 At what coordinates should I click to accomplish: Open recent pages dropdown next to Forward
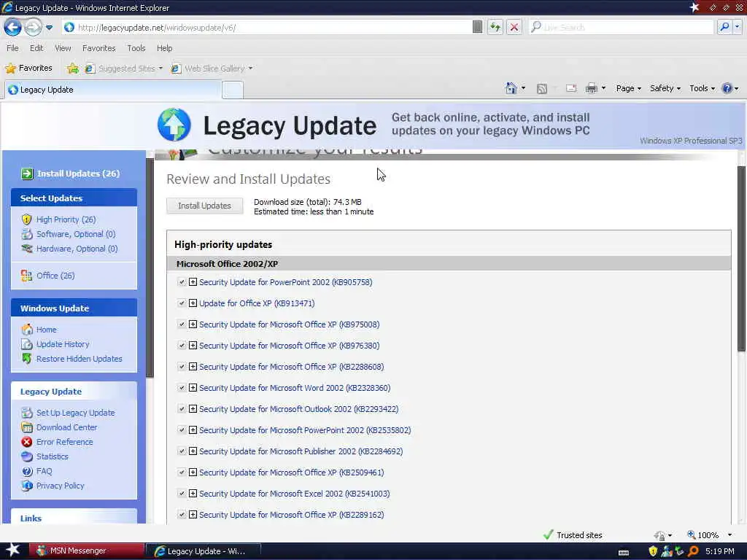(x=49, y=28)
